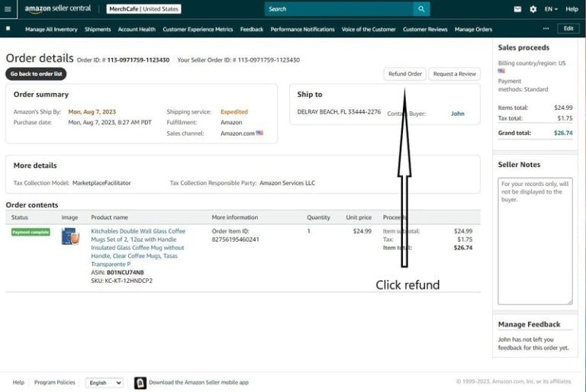Click inside the Seller Notes text area
This screenshot has height=392, width=586.
[x=535, y=240]
